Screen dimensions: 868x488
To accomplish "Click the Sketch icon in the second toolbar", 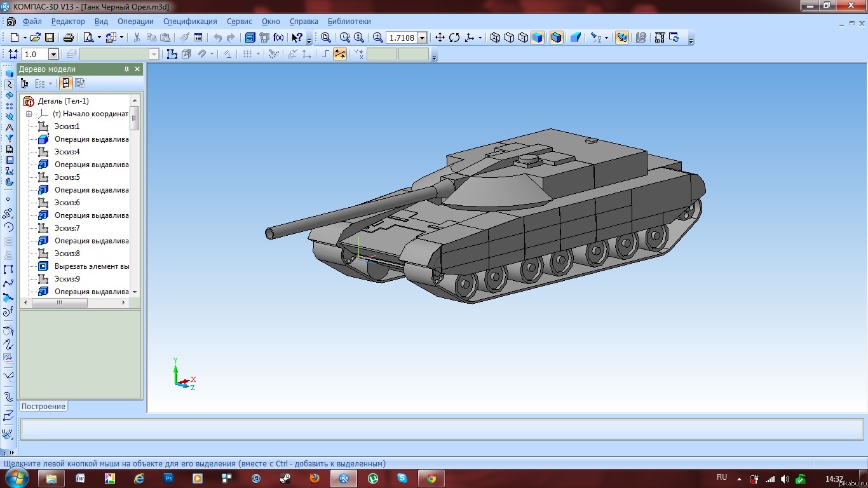I will point(172,54).
